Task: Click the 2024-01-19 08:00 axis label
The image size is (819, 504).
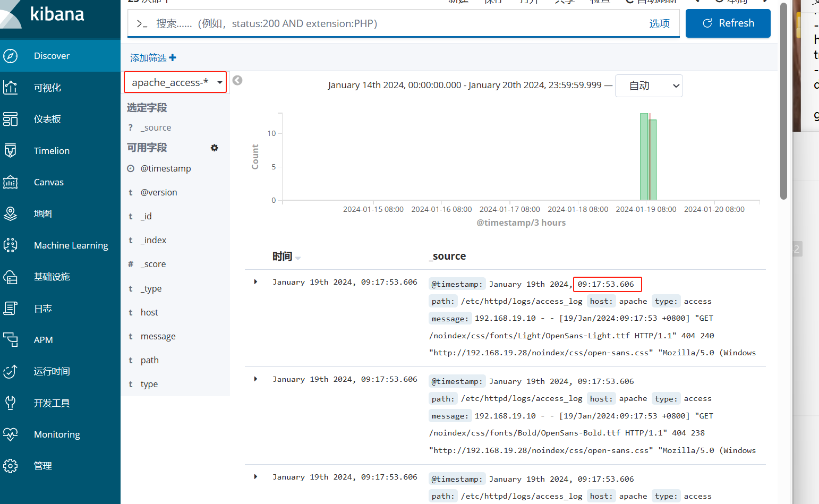Action: [646, 209]
